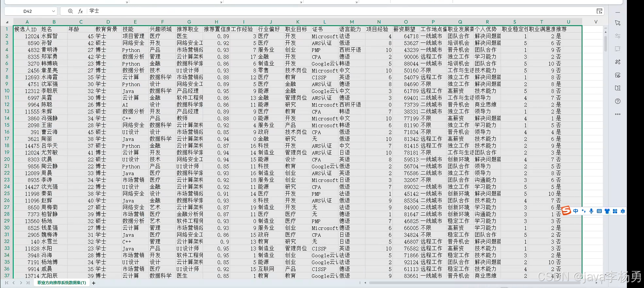Click header cell 教育背景
Screen dimensions: 644x288
click(108, 29)
